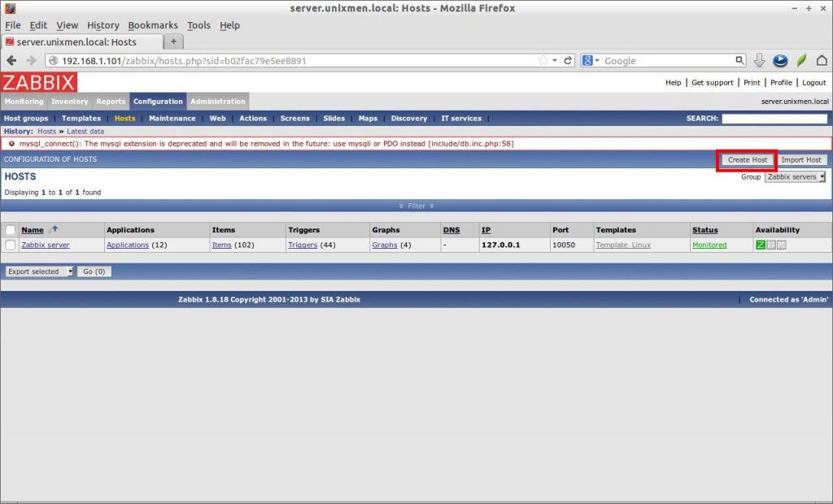Viewport: 833px width, 504px height.
Task: Open the View menu
Action: (x=67, y=25)
